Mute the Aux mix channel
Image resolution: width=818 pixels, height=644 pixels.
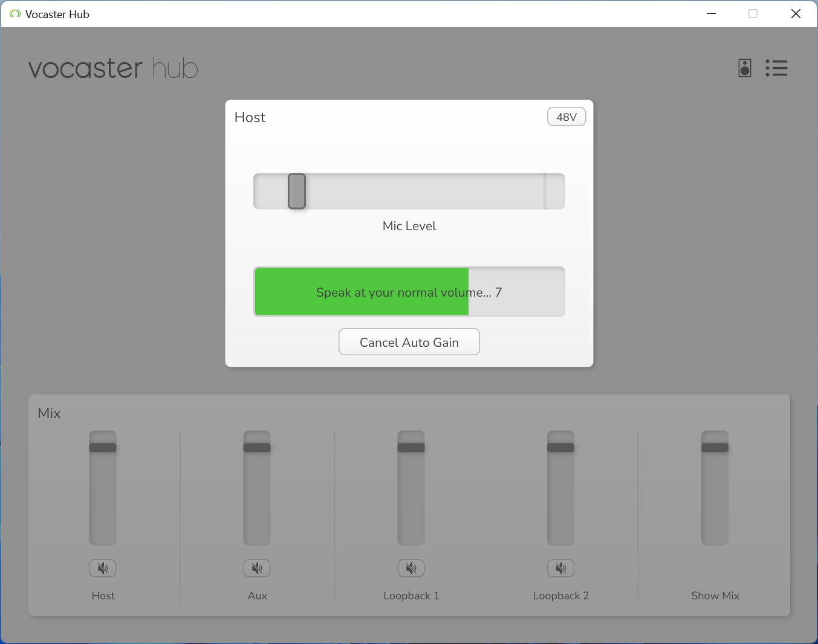257,568
